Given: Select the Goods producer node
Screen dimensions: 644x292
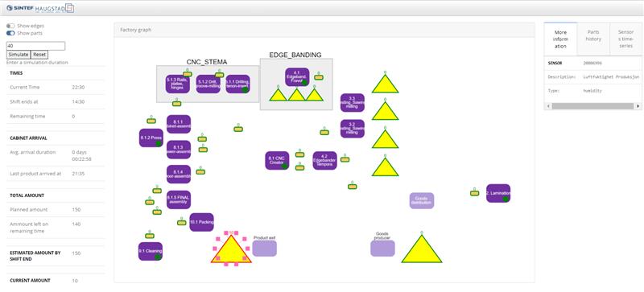Looking at the screenshot, I should pos(382,249).
